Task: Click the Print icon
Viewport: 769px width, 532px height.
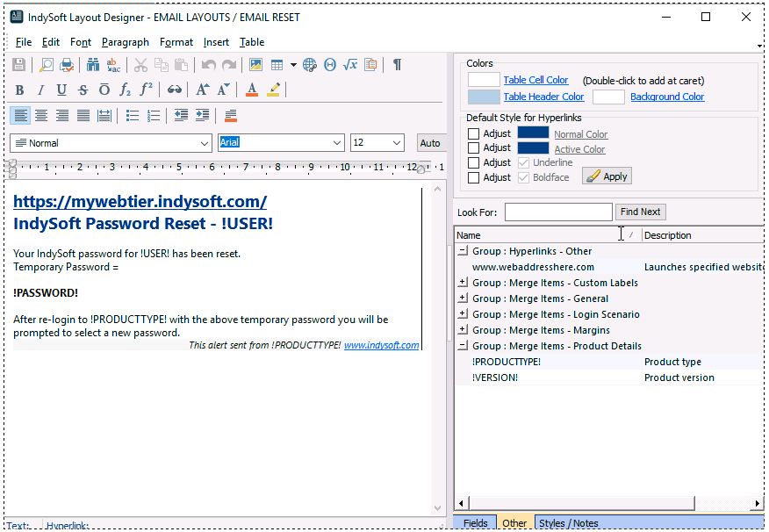Action: click(x=66, y=65)
